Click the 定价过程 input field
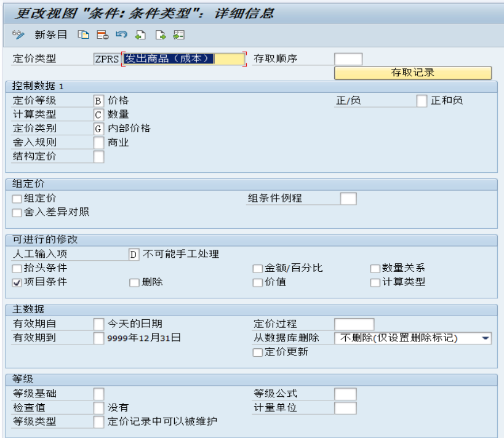 (x=354, y=324)
